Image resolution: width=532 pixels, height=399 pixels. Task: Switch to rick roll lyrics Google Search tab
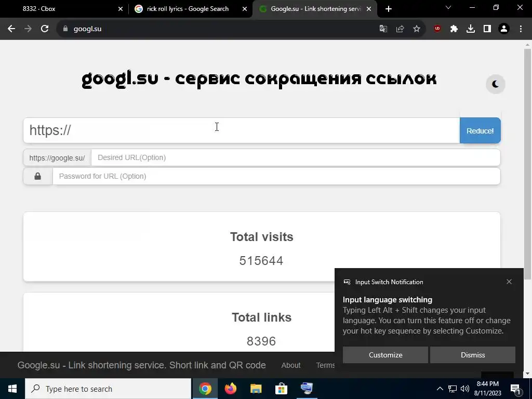(x=188, y=9)
